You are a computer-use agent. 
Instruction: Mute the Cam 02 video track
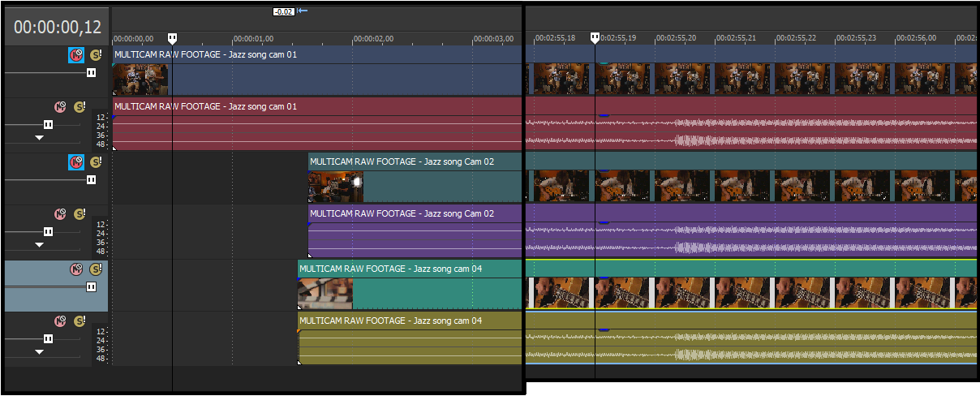[x=75, y=162]
